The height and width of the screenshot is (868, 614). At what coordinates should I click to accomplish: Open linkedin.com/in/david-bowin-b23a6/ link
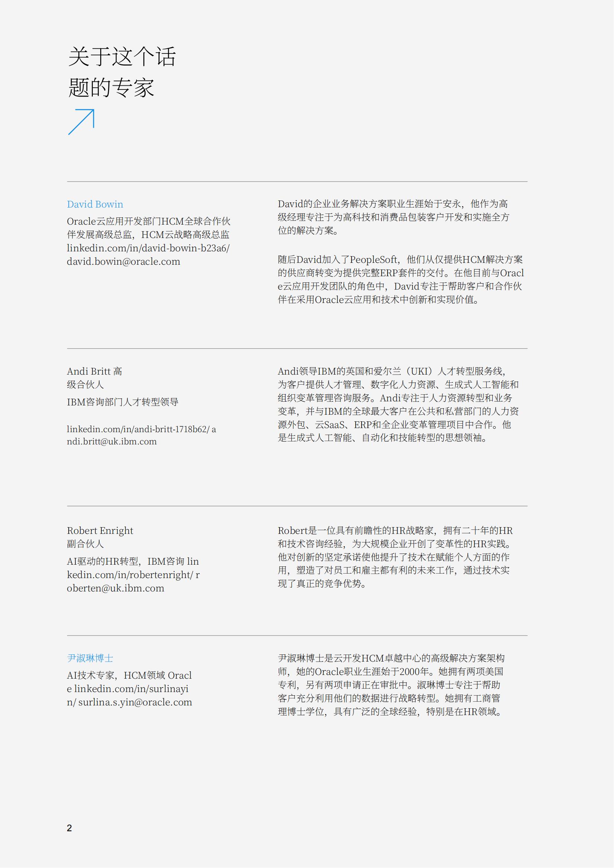tap(148, 248)
